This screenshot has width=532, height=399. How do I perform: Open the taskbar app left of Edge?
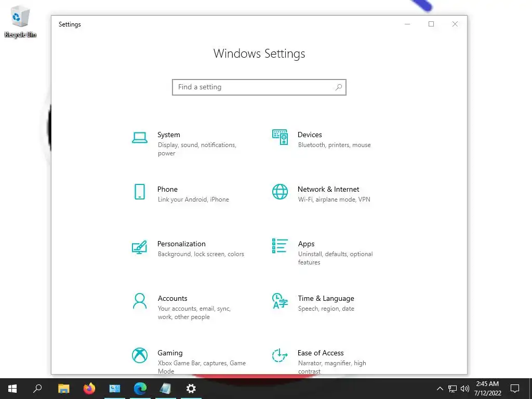click(x=115, y=389)
